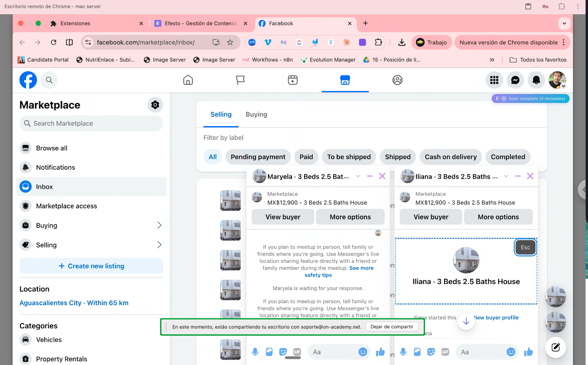Click Create new listing button

point(91,266)
